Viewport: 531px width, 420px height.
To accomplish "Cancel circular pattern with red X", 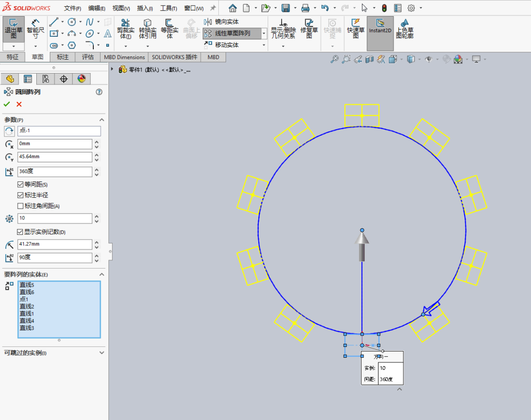I will pyautogui.click(x=19, y=104).
